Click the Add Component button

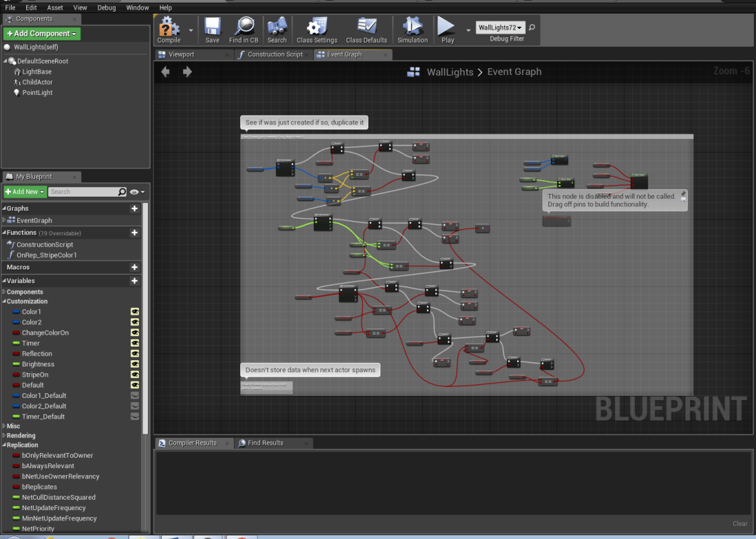[42, 34]
